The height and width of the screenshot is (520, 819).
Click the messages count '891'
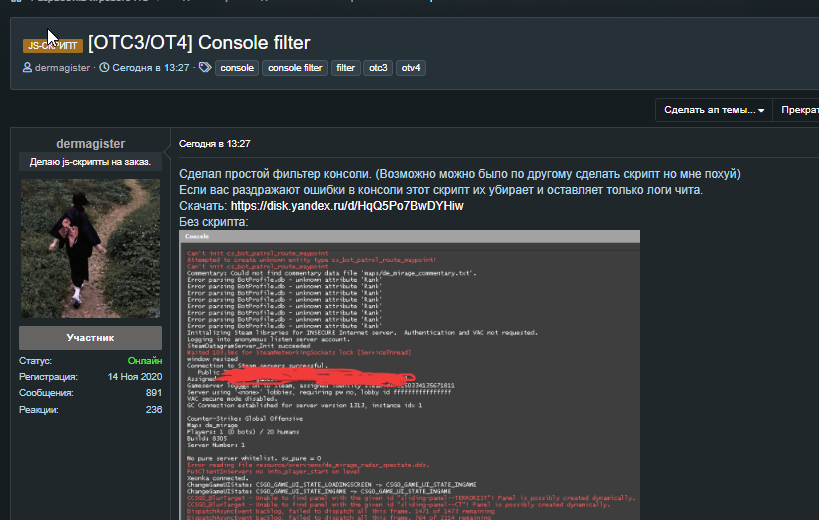click(x=154, y=393)
